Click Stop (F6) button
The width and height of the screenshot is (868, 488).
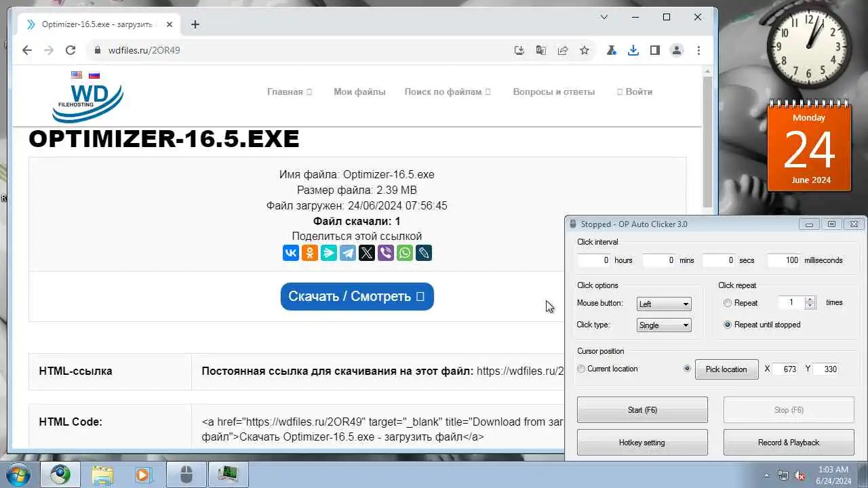coord(789,410)
